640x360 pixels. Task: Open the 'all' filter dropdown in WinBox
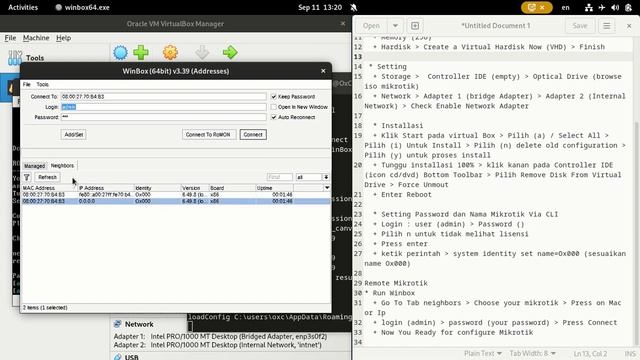coord(326,177)
